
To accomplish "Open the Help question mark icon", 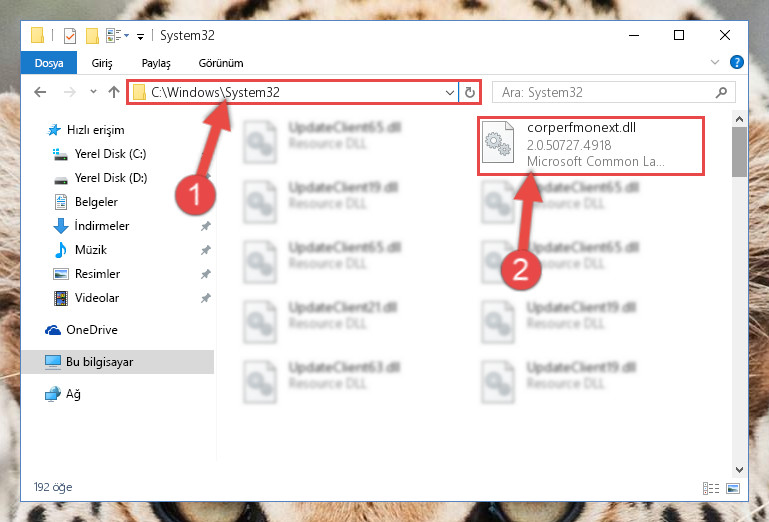I will (x=737, y=62).
